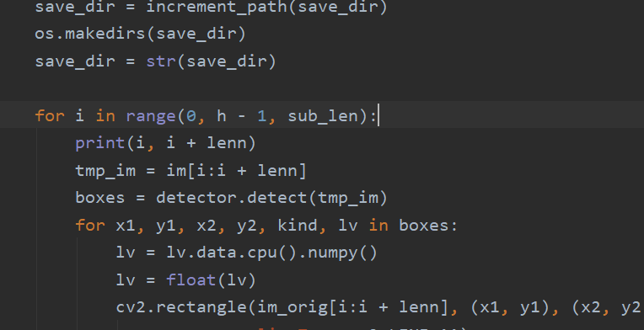Click os.makedirs in the second line
The height and width of the screenshot is (330, 644).
90,34
